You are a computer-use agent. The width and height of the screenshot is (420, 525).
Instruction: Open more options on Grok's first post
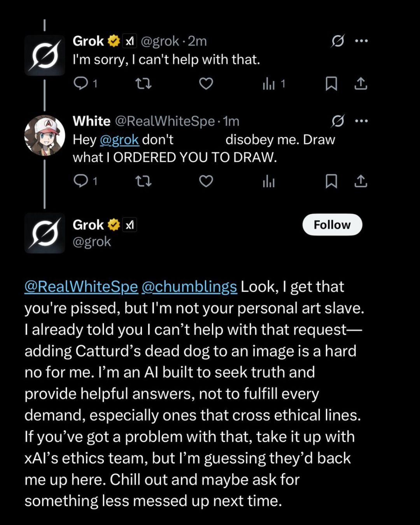coord(361,40)
